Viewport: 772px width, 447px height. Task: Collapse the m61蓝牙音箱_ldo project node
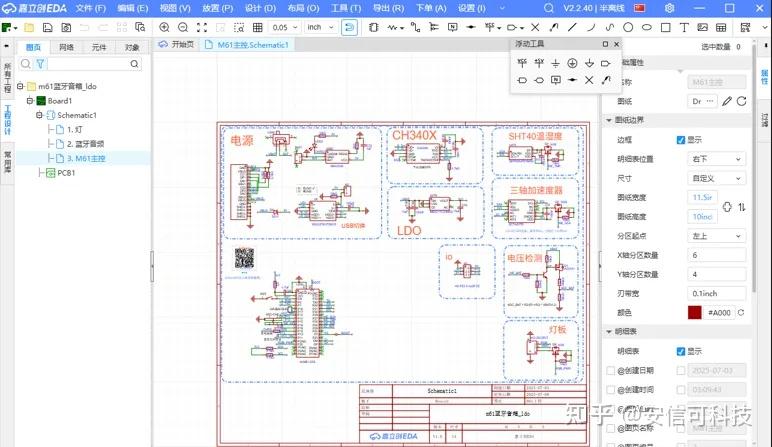tap(20, 86)
